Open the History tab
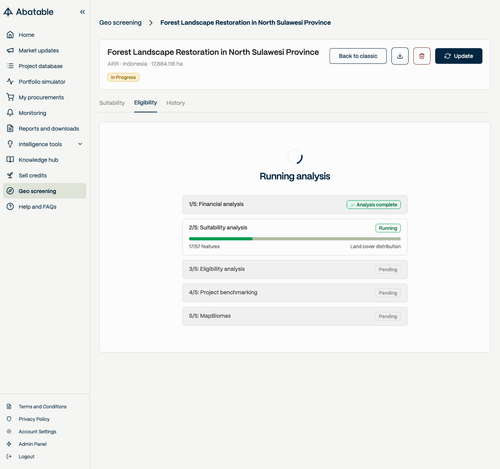 (x=176, y=103)
